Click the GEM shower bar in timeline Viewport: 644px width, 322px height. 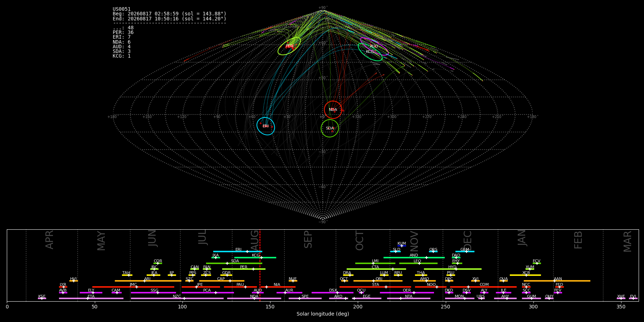tap(465, 252)
